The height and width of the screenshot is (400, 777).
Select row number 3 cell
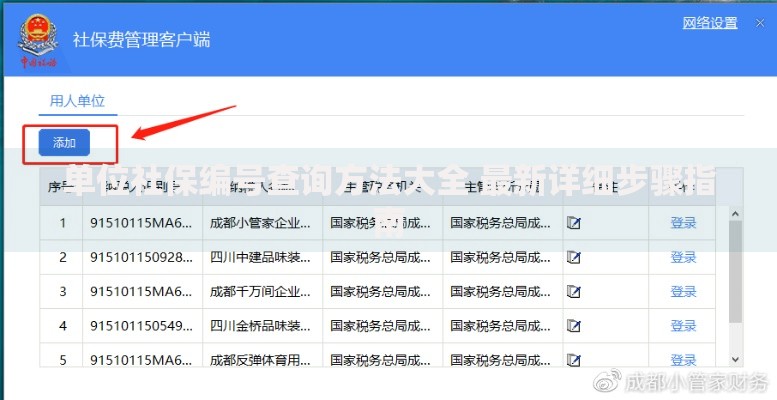coord(62,292)
